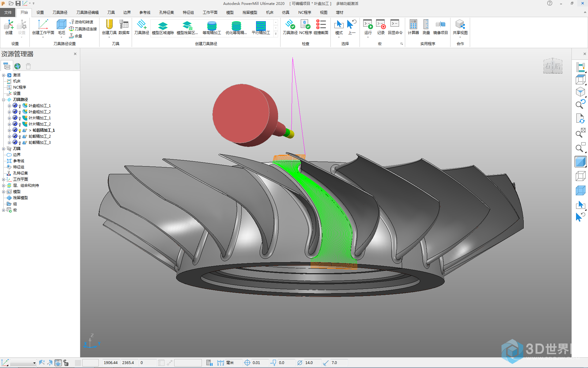Select the 模型区域清除 strategy
The height and width of the screenshot is (368, 588).
[163, 28]
